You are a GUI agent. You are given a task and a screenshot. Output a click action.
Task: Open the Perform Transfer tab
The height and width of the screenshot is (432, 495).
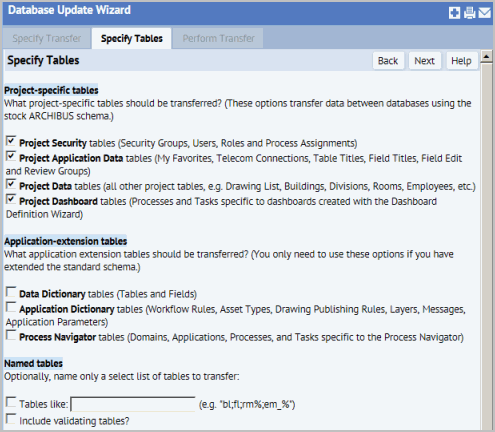tap(218, 38)
